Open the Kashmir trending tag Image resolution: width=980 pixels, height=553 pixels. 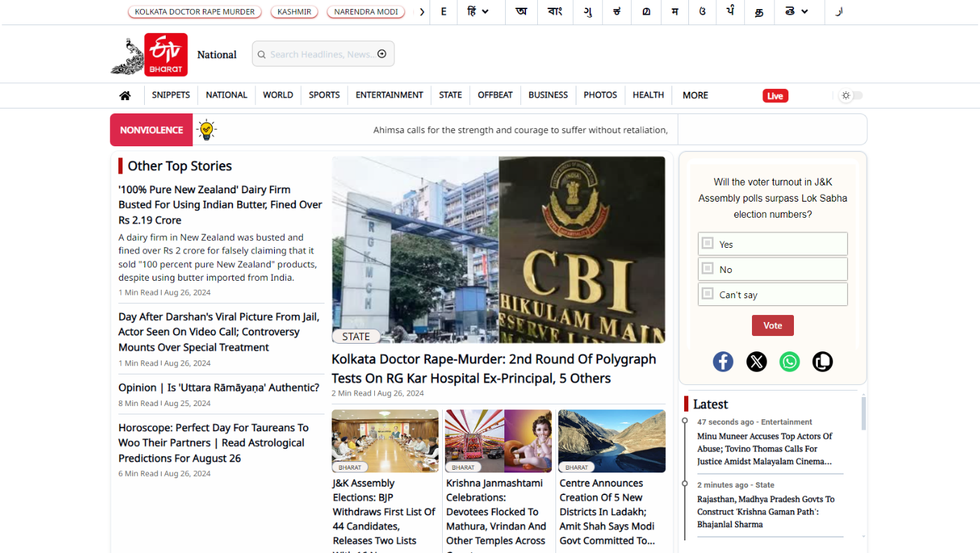tap(294, 12)
